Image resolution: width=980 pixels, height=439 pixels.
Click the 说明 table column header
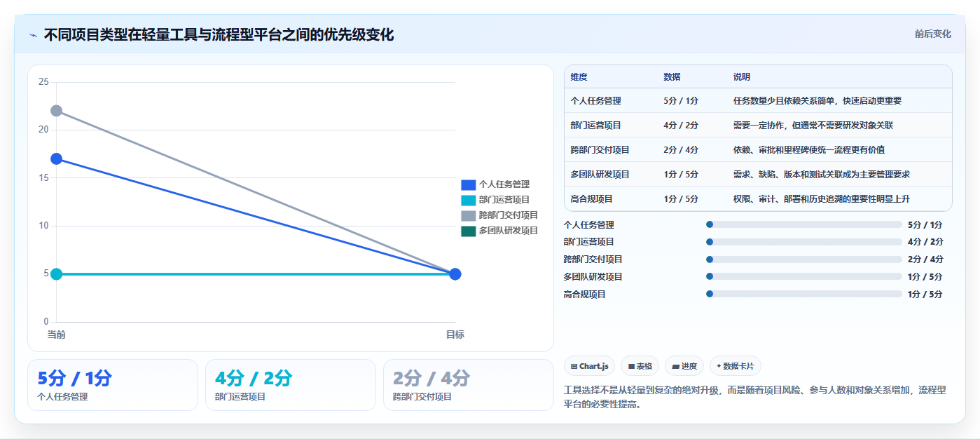pos(742,77)
